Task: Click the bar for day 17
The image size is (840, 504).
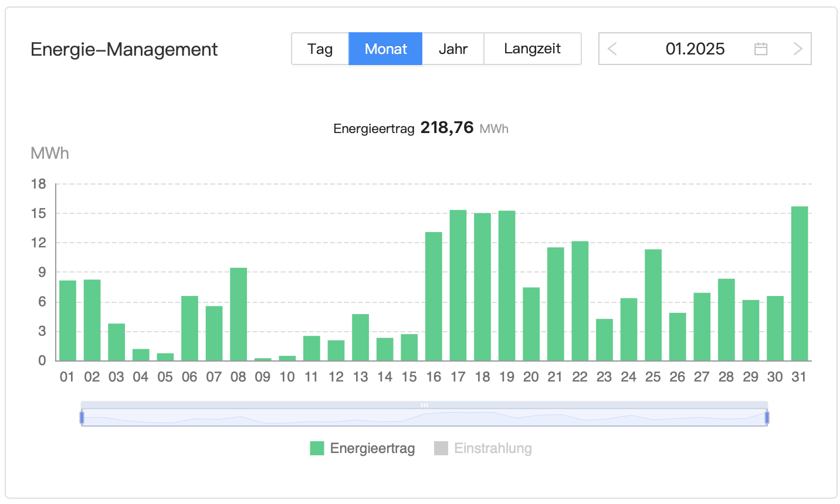Action: [458, 285]
